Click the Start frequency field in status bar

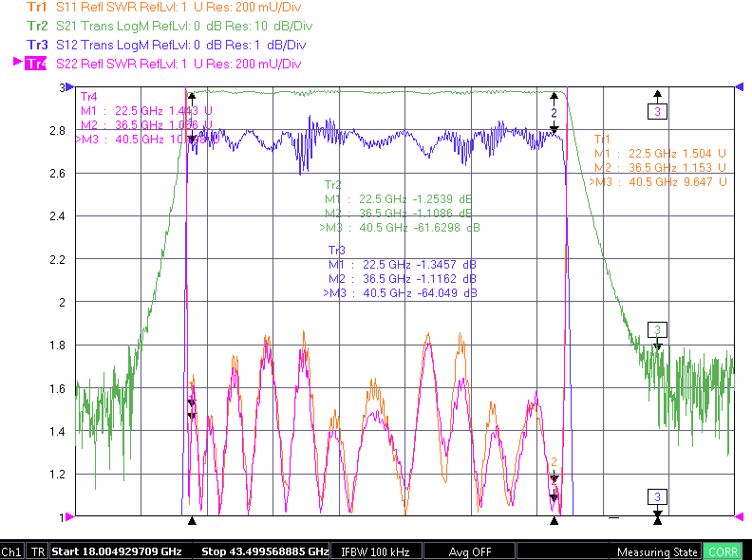pos(117,551)
